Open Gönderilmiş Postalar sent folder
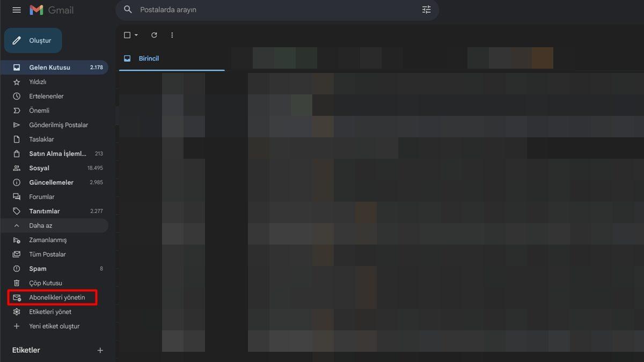The image size is (644, 362). click(x=58, y=125)
